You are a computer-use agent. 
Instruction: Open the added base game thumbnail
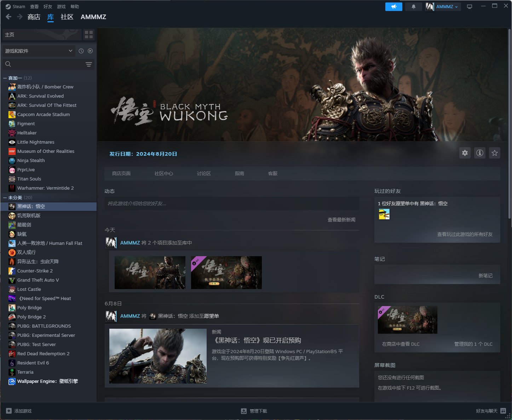tap(150, 272)
